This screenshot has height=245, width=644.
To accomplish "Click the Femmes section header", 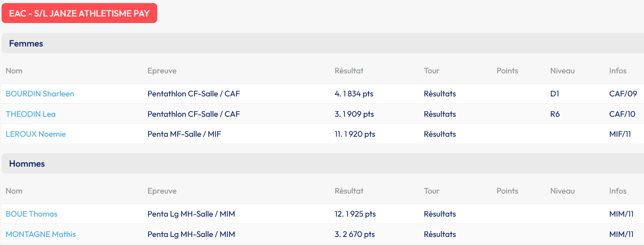I will [26, 43].
